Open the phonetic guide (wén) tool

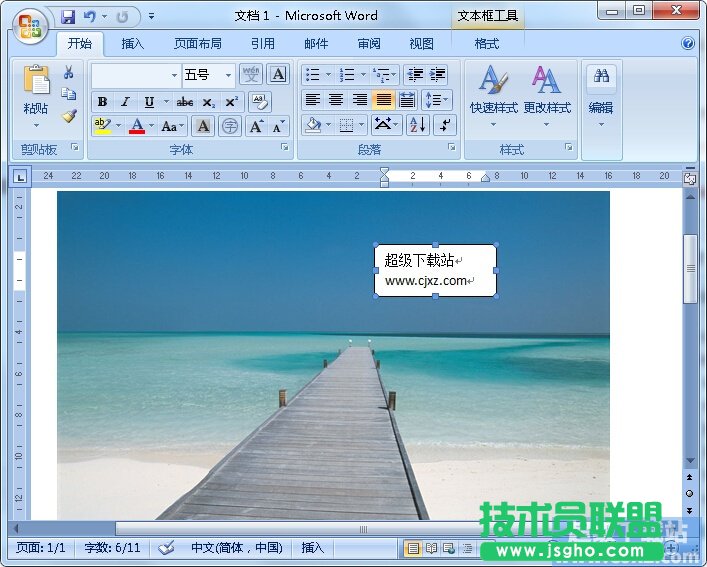(251, 74)
